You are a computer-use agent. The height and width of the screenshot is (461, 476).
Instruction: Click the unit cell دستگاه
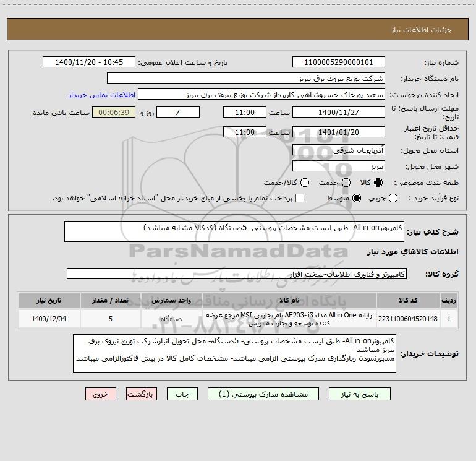[171, 319]
